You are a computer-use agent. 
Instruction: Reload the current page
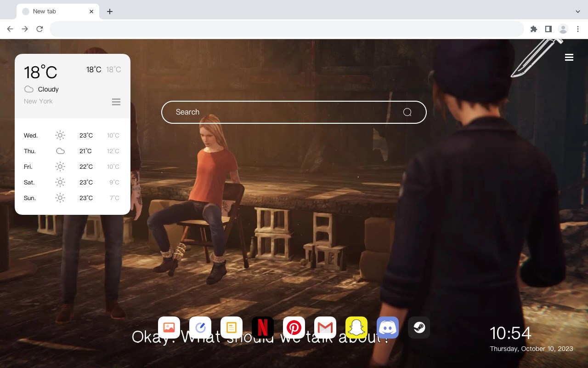pos(40,29)
